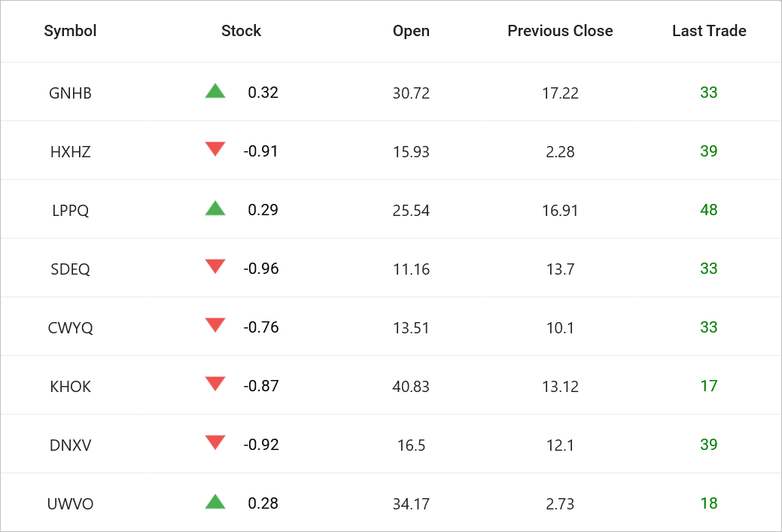Click the red down arrow for SDEQ
The width and height of the screenshot is (782, 532).
[x=215, y=267]
